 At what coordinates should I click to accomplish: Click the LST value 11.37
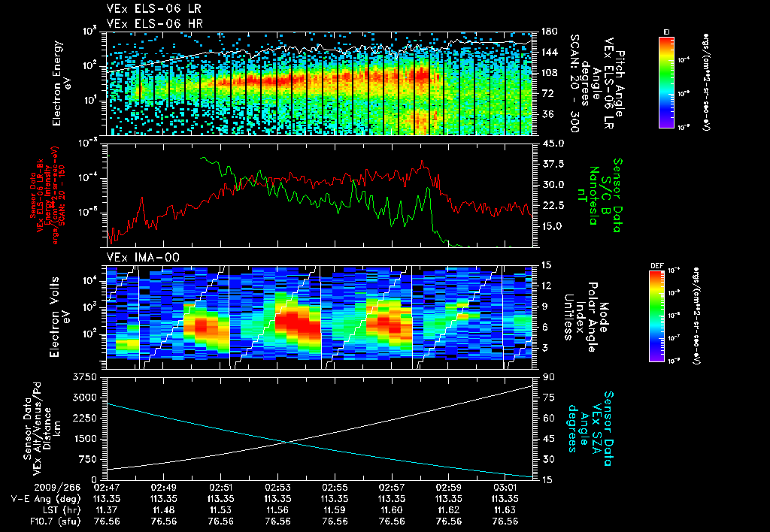coord(107,510)
